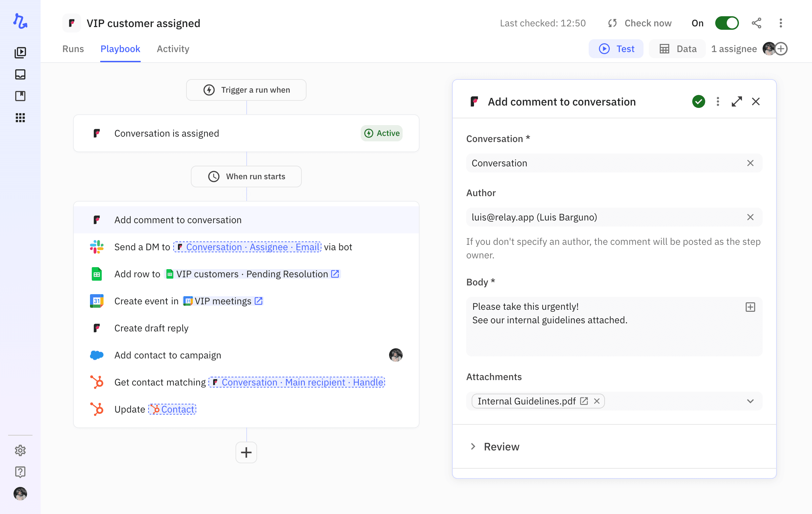
Task: Open the help question mark icon
Action: point(20,472)
